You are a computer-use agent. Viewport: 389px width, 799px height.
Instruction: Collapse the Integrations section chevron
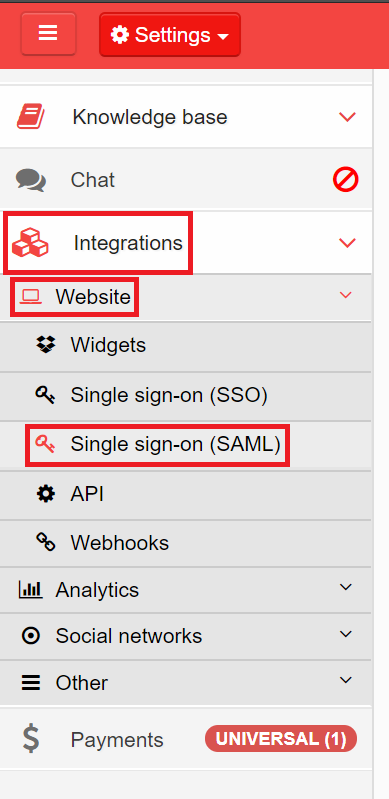(347, 243)
